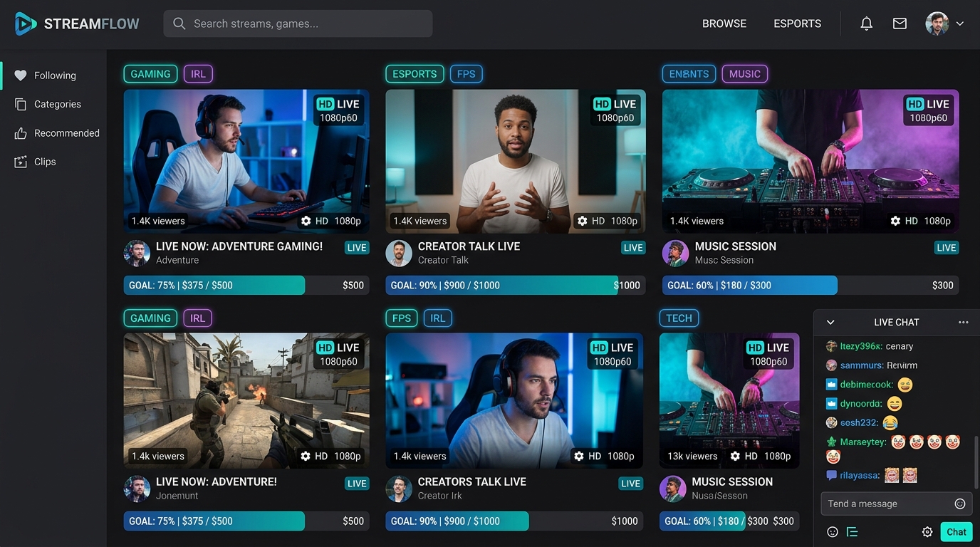The height and width of the screenshot is (547, 980).
Task: Click the smiley icon below chat input
Action: click(832, 532)
